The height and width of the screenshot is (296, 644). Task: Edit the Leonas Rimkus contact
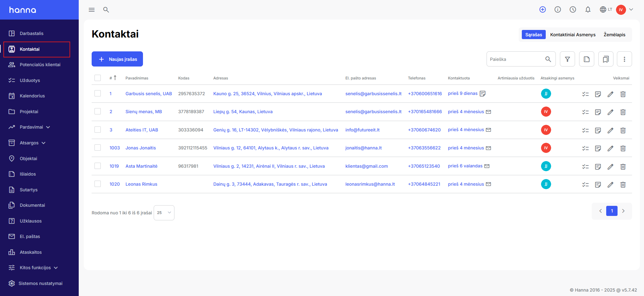[610, 184]
